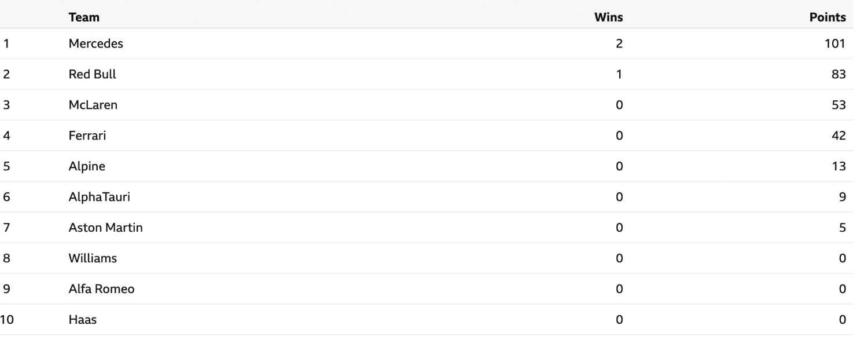
Task: Click the Aston Martin team name
Action: [x=105, y=228]
